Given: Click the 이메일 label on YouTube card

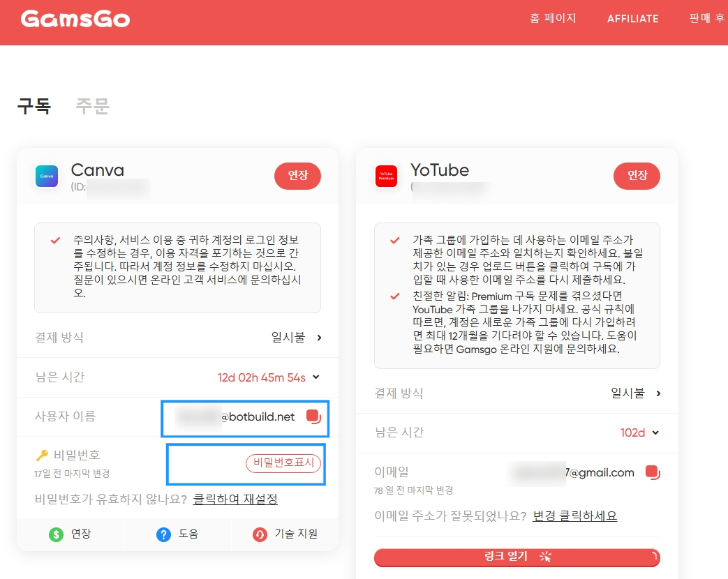Looking at the screenshot, I should (392, 472).
